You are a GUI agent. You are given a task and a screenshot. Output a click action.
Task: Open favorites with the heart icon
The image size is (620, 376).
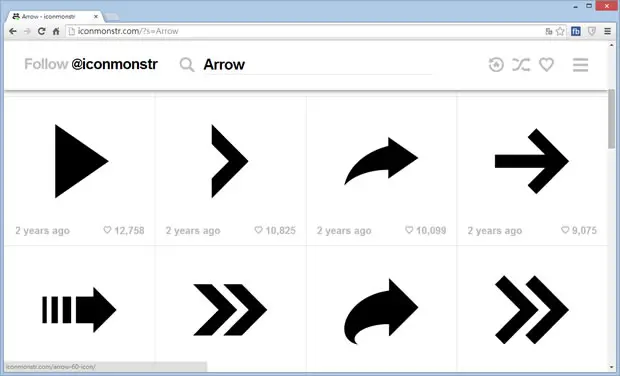(x=546, y=64)
